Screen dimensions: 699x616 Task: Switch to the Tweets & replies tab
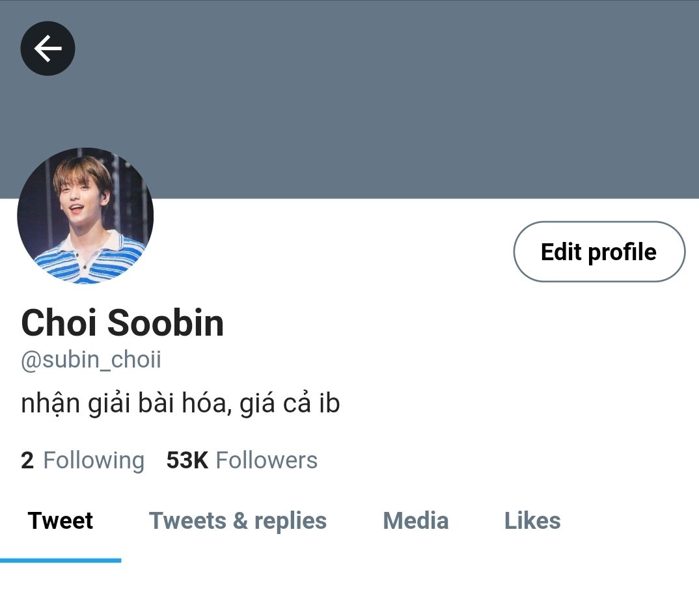click(238, 520)
